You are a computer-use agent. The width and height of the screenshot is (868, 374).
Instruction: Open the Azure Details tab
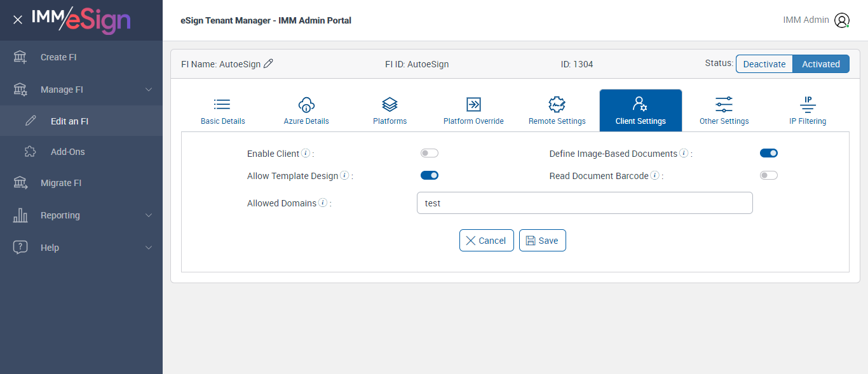click(x=306, y=110)
